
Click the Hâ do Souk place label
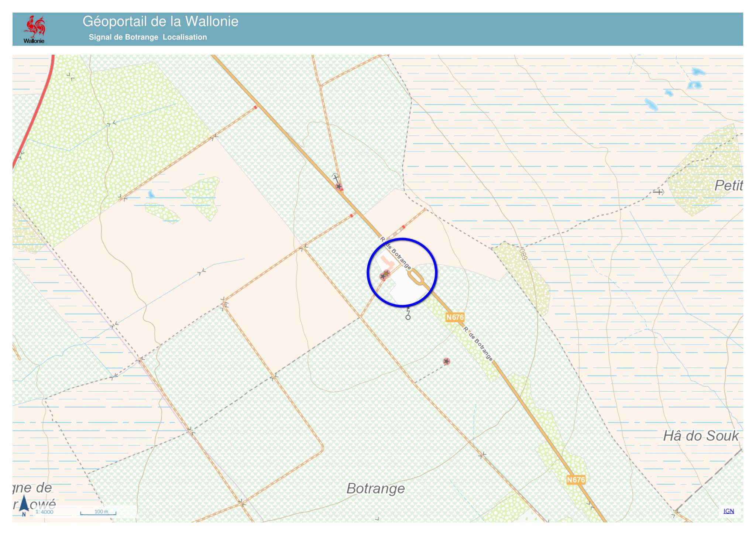point(700,436)
